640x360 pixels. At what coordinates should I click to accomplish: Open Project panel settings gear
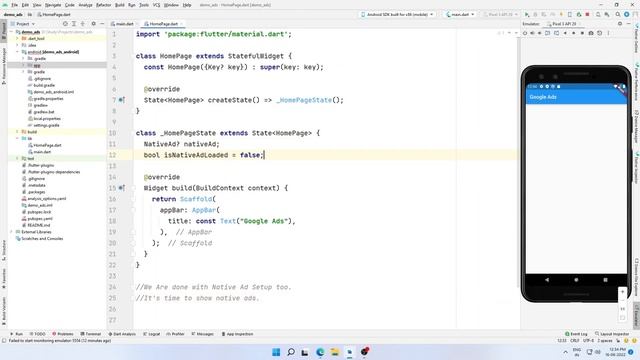tap(93, 24)
